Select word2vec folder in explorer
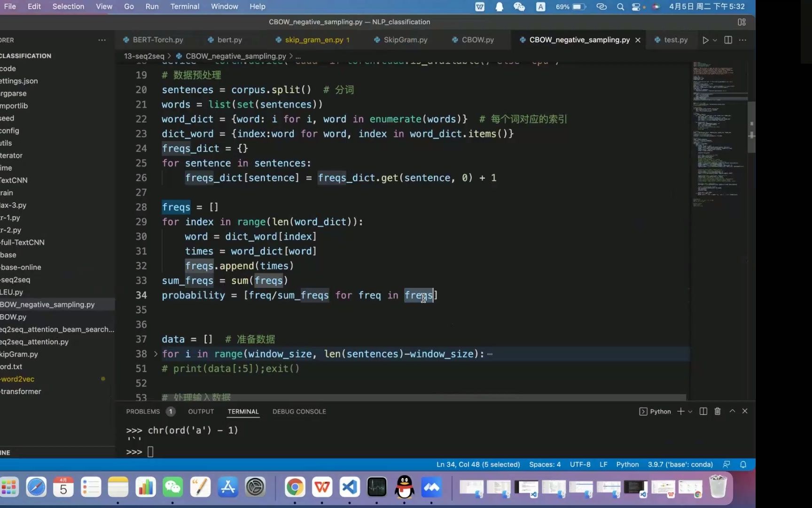Screen dimensions: 812x508 (57, 379)
